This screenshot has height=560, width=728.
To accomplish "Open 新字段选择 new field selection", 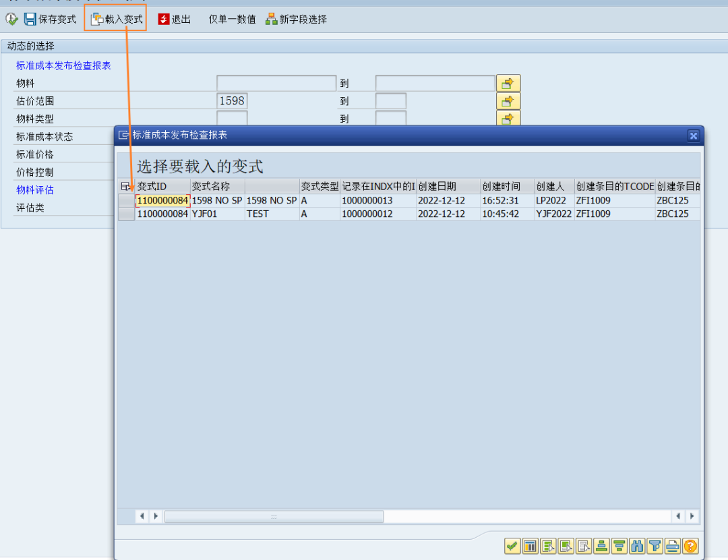I will point(296,19).
